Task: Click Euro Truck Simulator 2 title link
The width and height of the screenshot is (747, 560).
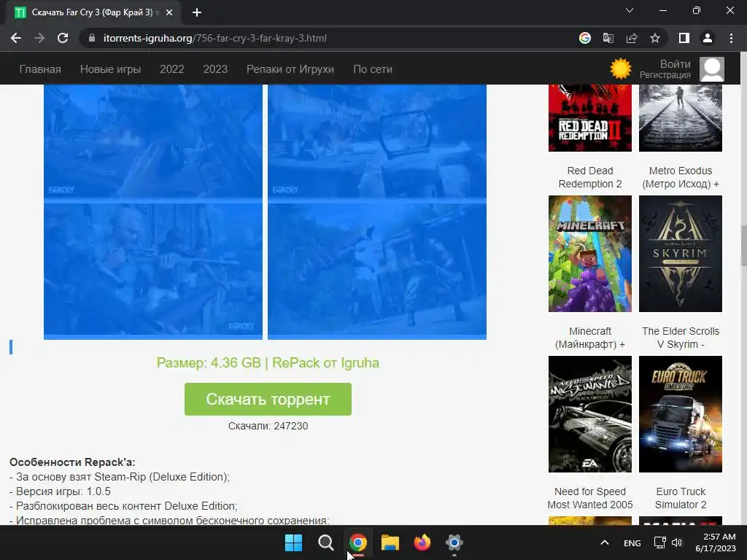Action: [681, 498]
